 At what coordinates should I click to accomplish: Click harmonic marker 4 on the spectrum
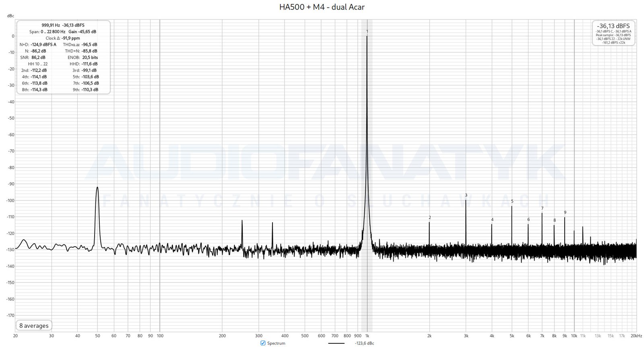pyautogui.click(x=492, y=220)
